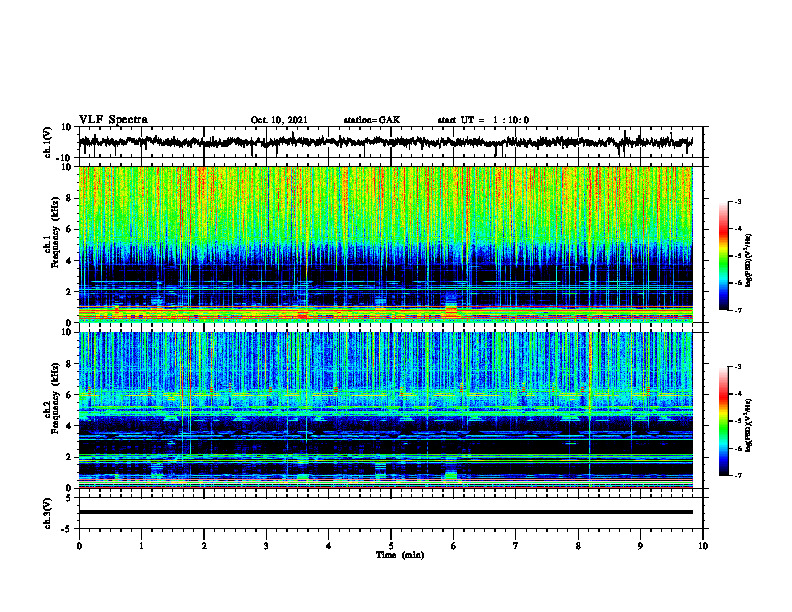The width and height of the screenshot is (792, 612).
Task: Click the ch.2 "Frequency (kHz)" axis label
Action: 55,398
